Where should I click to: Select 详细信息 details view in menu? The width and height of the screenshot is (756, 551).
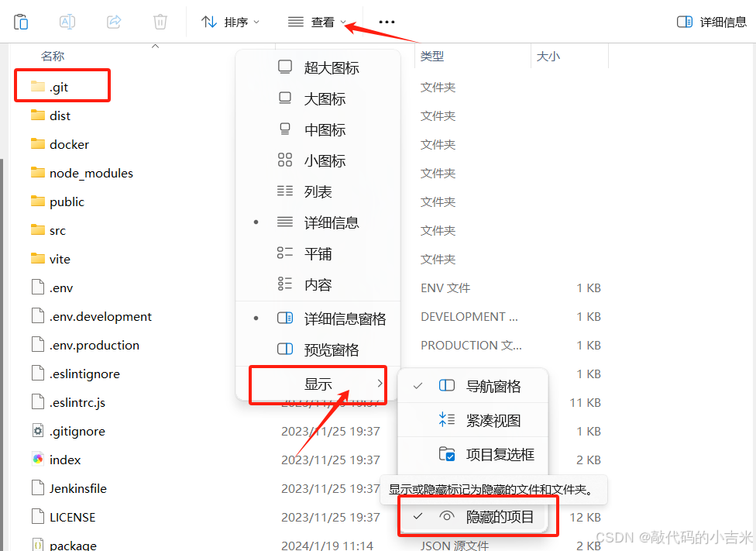coord(318,222)
